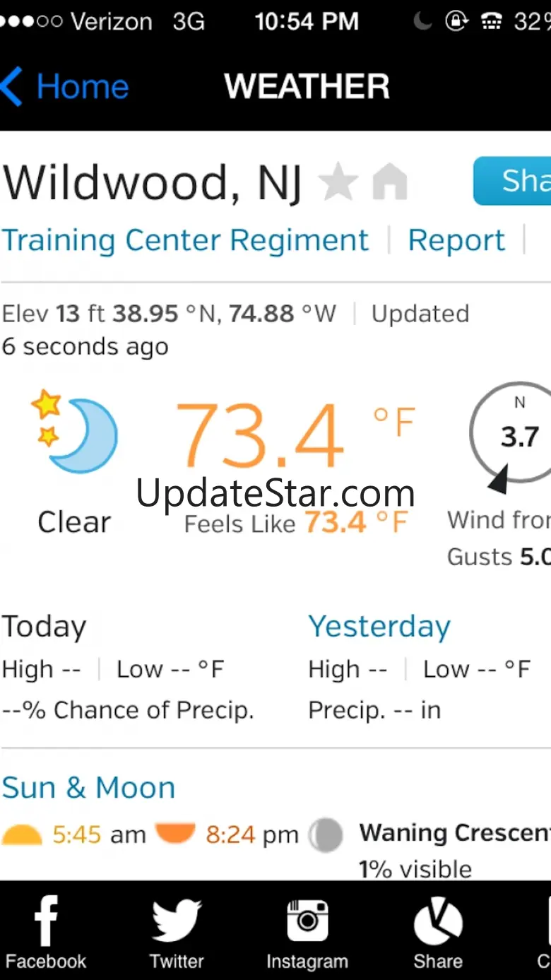Open the Sun & Moon section
551x980 pixels.
88,787
